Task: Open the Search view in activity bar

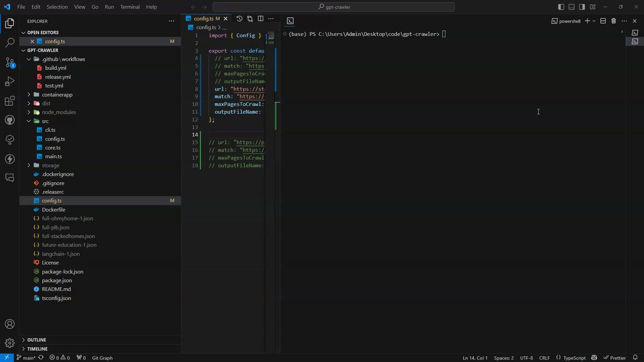Action: tap(10, 43)
